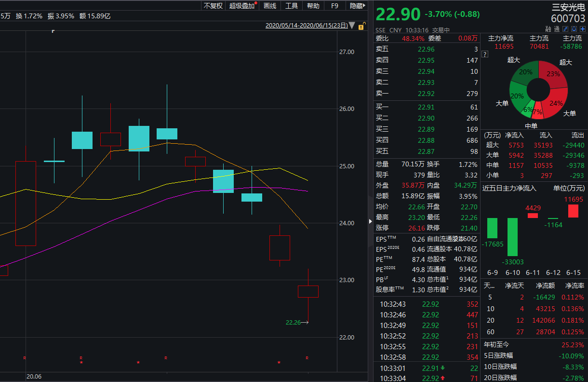This screenshot has height=382, width=588.
Task: Collapse side panel with the white splitter arrow
Action: click(370, 221)
